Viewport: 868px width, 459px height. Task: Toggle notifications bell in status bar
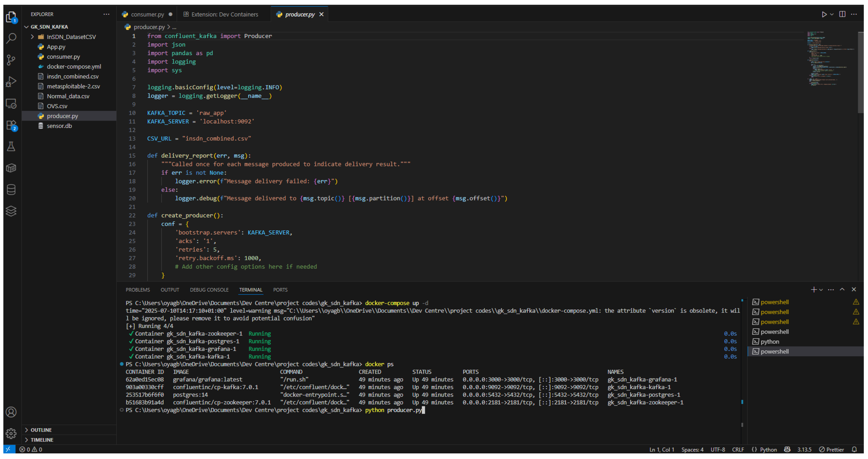pos(854,449)
